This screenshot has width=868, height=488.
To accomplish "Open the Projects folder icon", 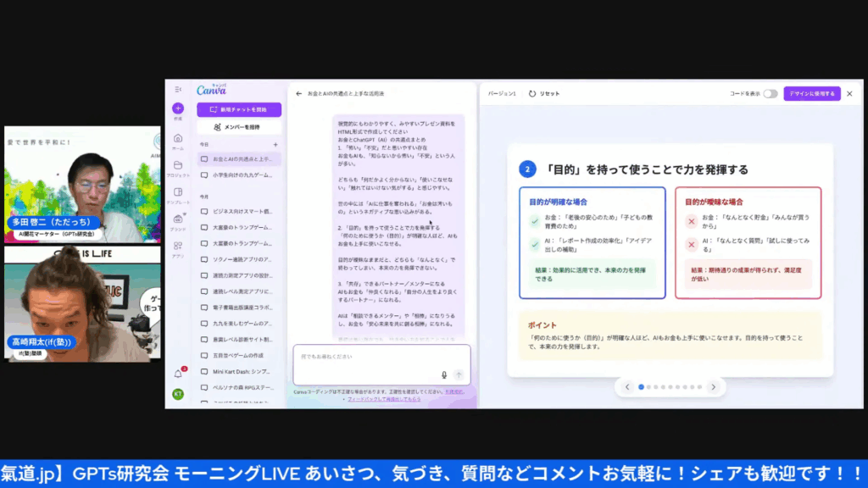I will pyautogui.click(x=178, y=165).
